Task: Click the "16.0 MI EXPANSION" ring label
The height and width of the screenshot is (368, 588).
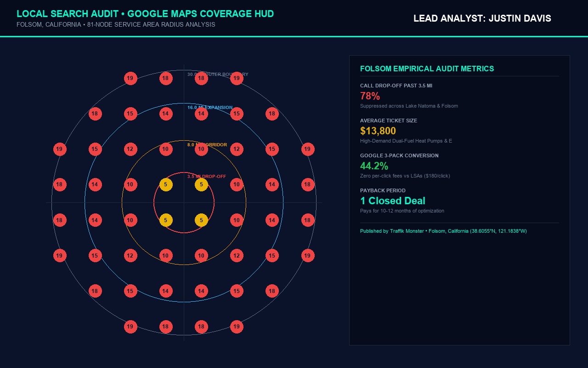Action: (210, 108)
